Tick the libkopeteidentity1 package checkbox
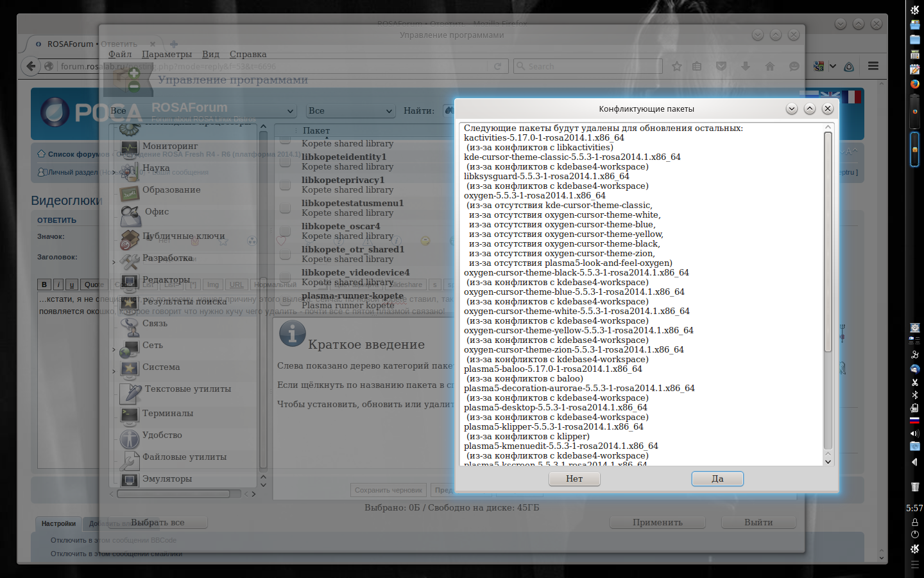This screenshot has width=924, height=578. click(x=286, y=162)
